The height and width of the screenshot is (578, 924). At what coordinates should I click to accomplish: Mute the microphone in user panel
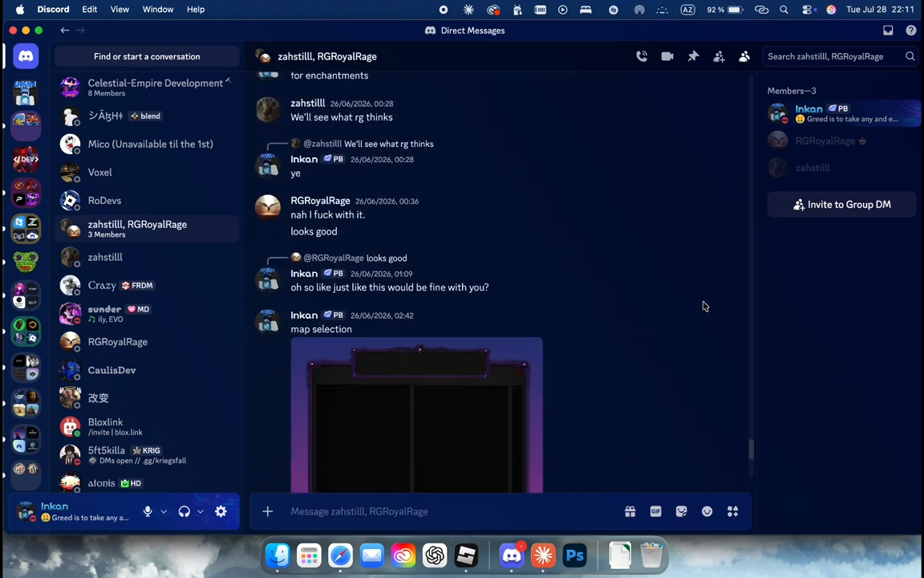148,511
